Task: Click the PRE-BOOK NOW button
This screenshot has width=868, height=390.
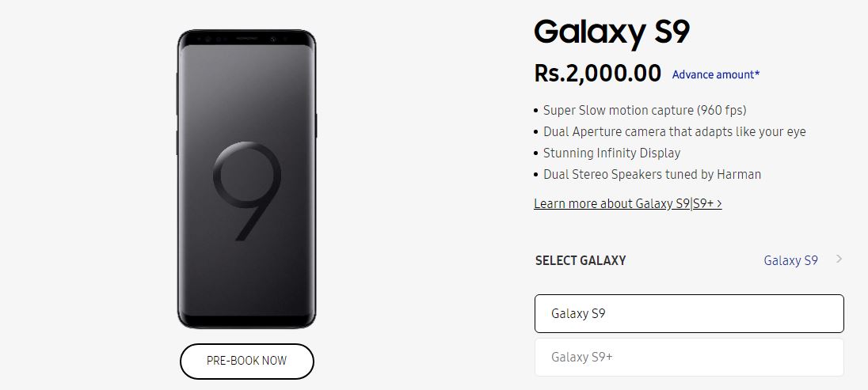Action: coord(246,361)
